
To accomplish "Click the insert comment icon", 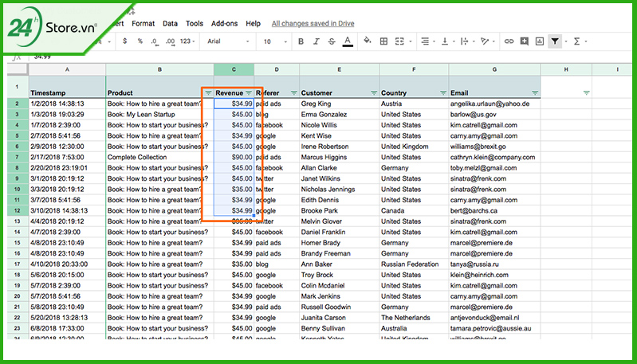I will [524, 41].
